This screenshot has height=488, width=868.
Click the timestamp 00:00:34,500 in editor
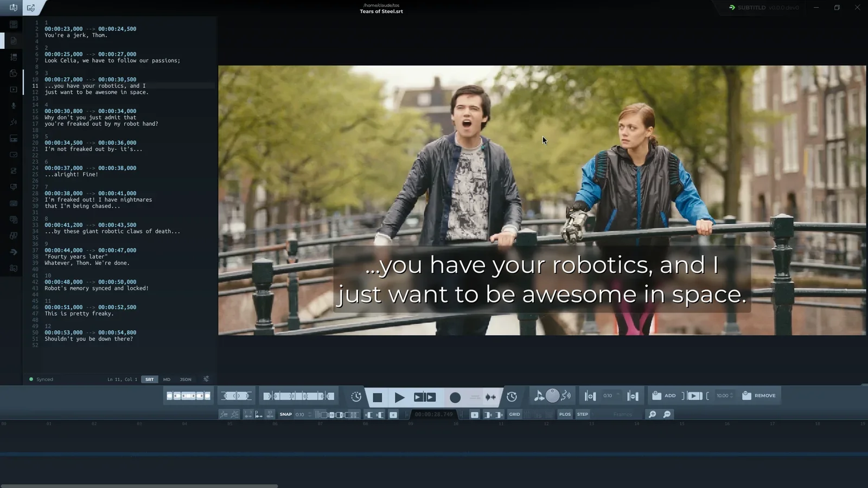(63, 143)
